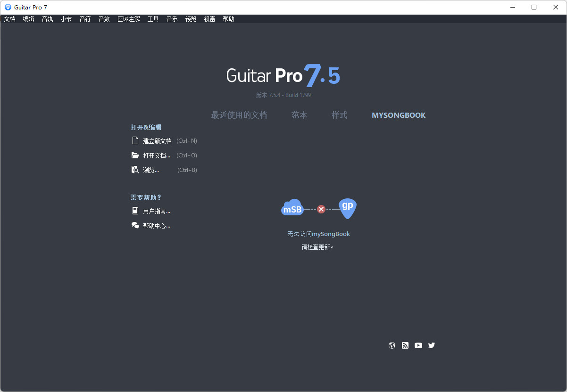
Task: Switch to the 最近使用的文档 tab
Action: point(239,115)
